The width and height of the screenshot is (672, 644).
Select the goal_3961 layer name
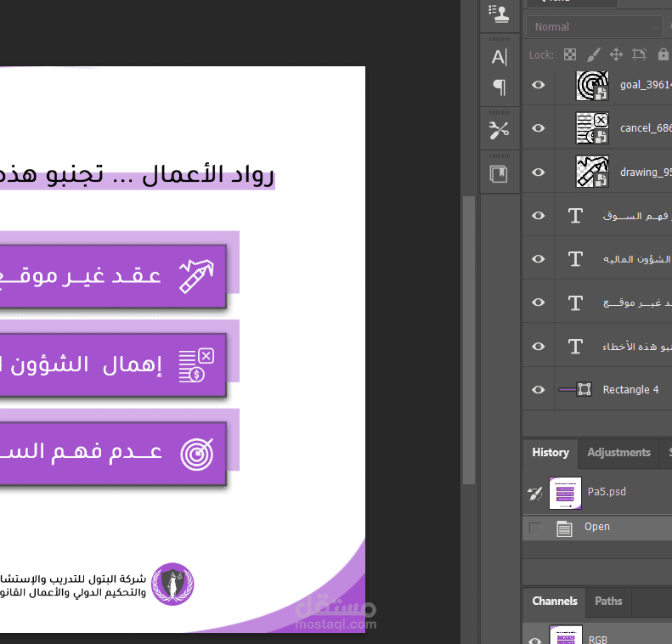coord(646,85)
